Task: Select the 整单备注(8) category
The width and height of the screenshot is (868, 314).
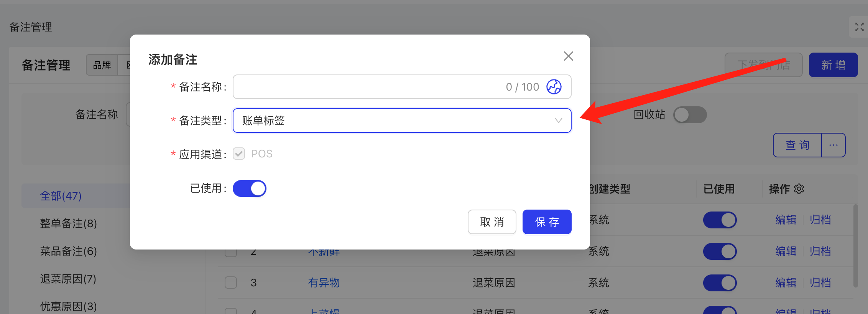Action: coord(69,223)
